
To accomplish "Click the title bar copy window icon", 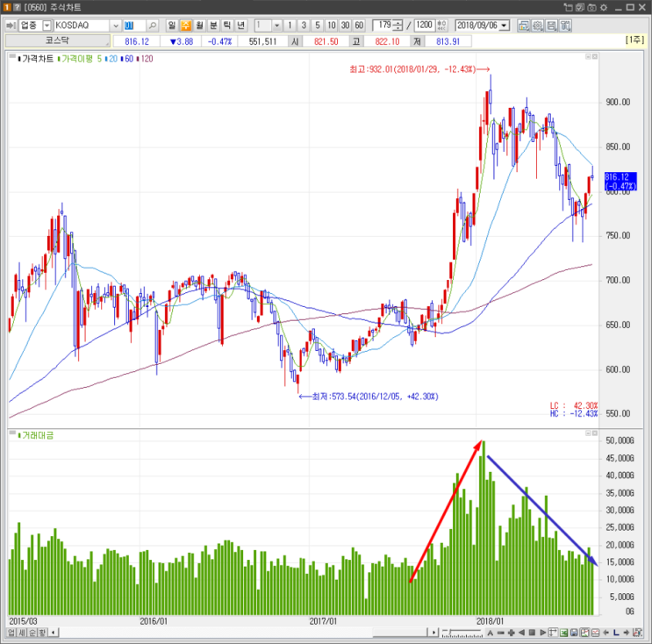I will click(x=580, y=8).
